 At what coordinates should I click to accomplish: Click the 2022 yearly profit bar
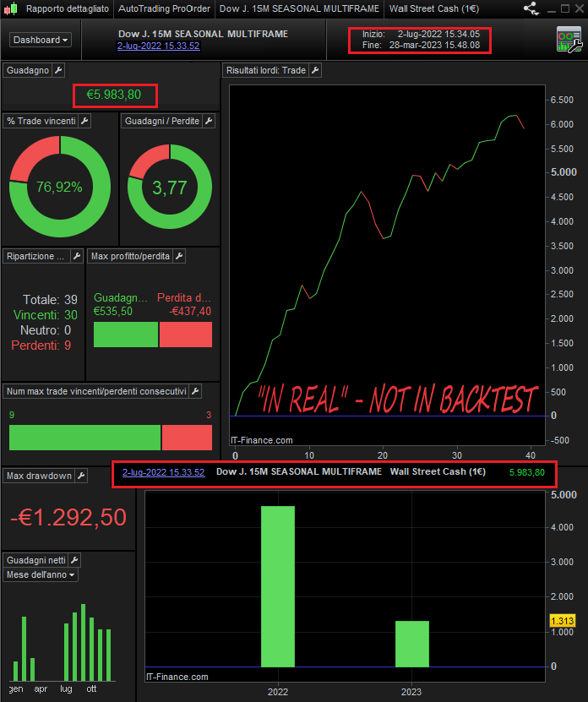click(x=278, y=586)
